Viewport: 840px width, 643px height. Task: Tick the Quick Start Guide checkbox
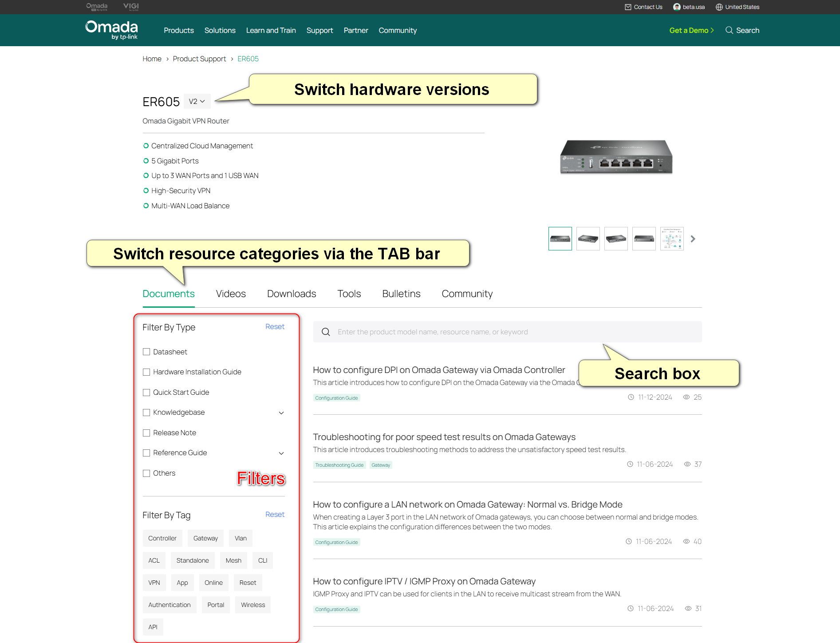[146, 393]
